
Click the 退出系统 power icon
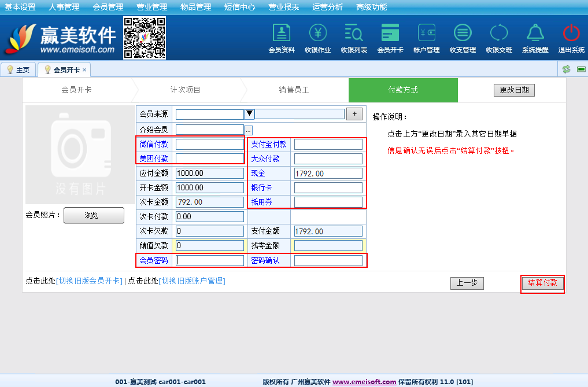point(571,33)
